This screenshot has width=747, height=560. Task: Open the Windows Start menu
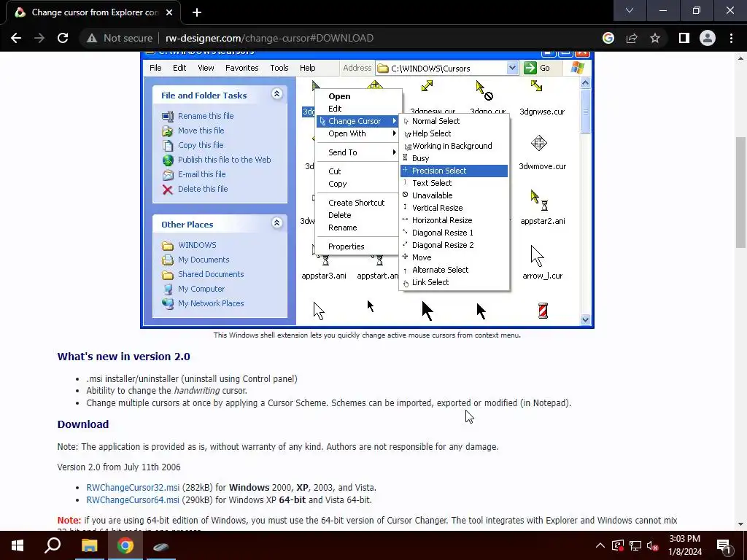(18, 545)
